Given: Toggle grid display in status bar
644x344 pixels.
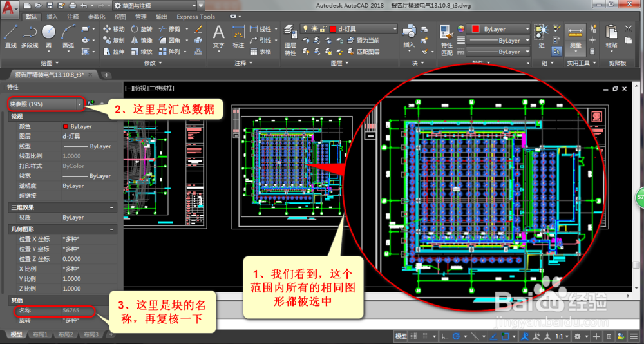Looking at the screenshot, I should [414, 336].
